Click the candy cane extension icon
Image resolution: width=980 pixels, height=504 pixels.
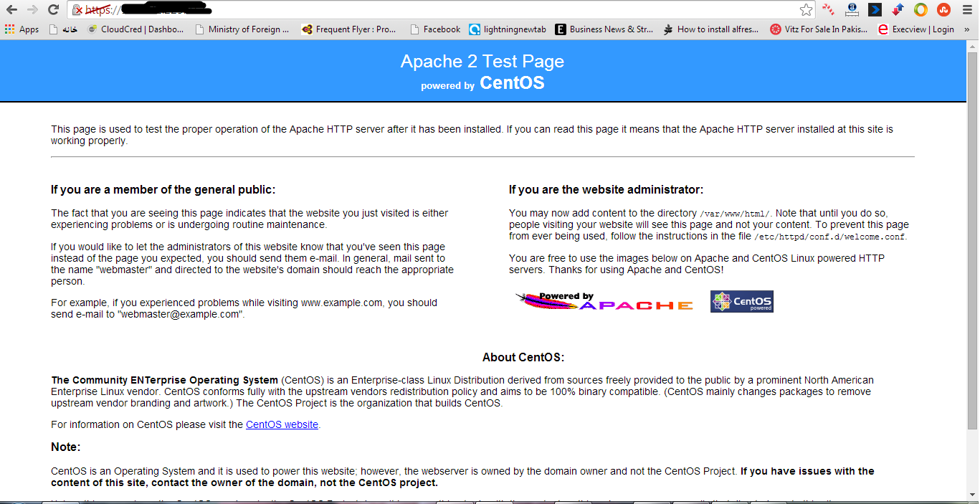click(829, 9)
